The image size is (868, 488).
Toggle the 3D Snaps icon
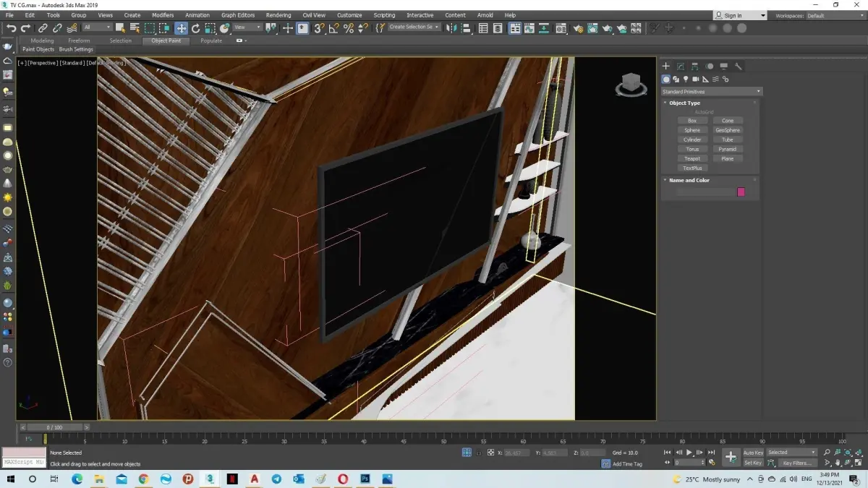click(318, 28)
